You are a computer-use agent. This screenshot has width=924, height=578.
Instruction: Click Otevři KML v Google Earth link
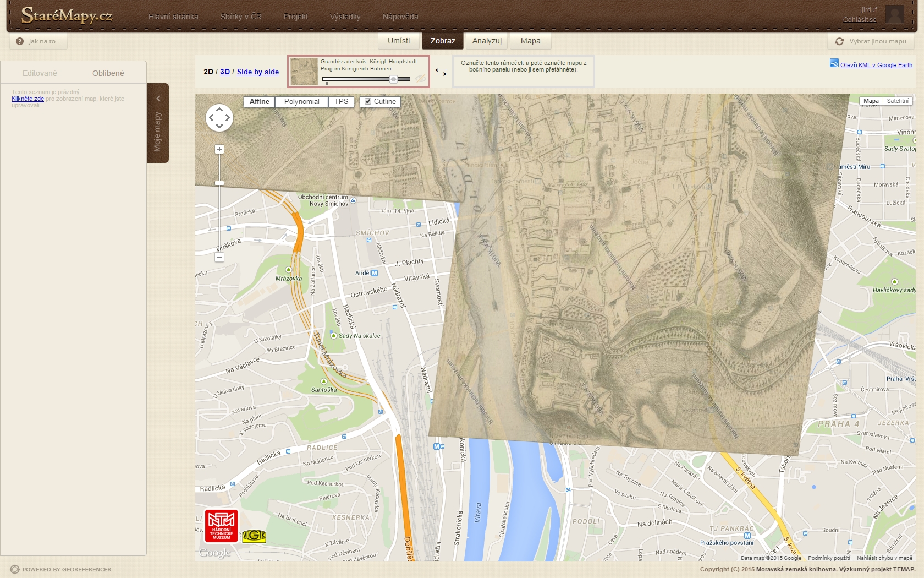[x=876, y=65]
